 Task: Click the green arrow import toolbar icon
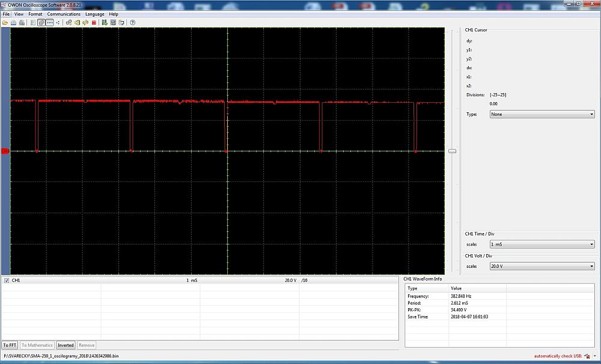[77, 23]
